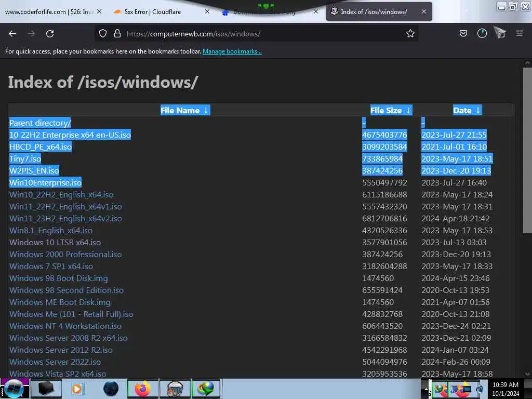Switch to the www.coderforlife.com tab
The height and width of the screenshot is (399, 532).
point(49,12)
